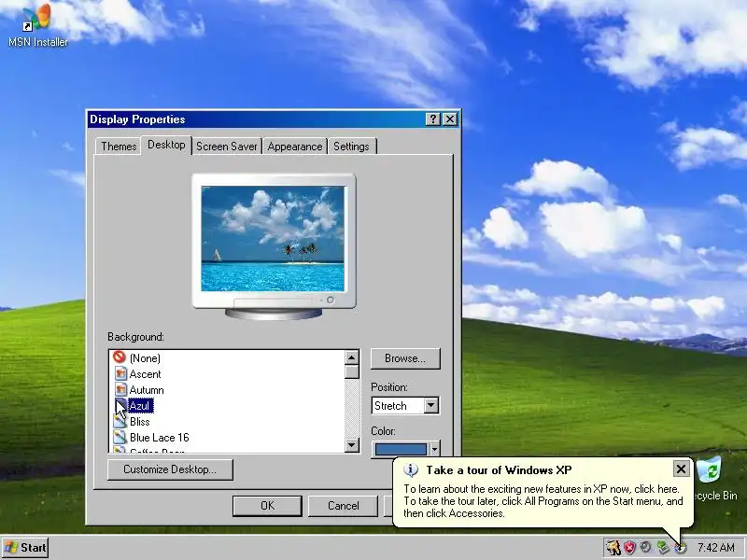Select Azul in the Background list
The height and width of the screenshot is (560, 747).
pos(140,406)
